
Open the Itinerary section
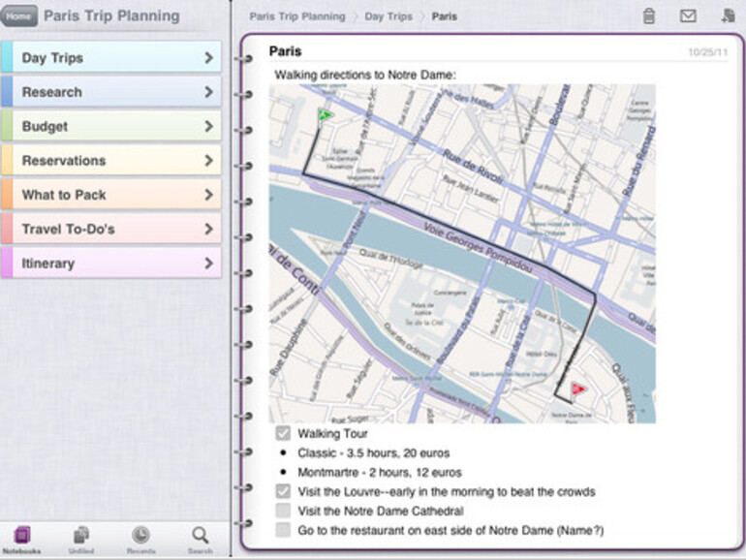pos(111,263)
